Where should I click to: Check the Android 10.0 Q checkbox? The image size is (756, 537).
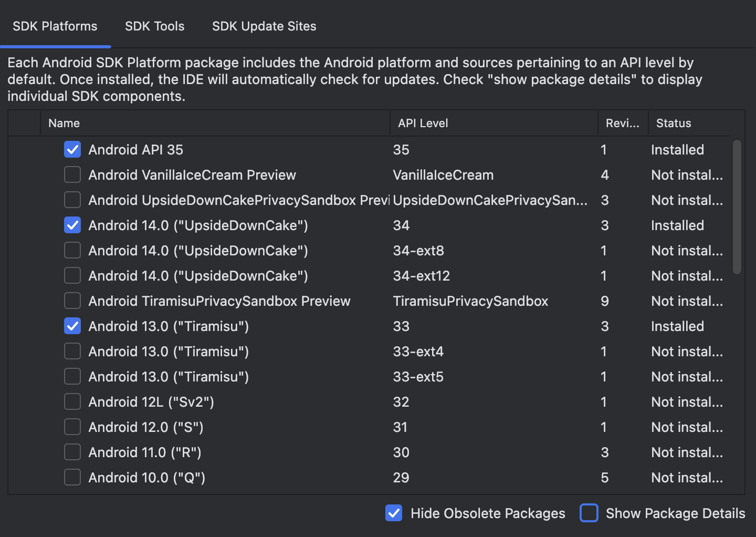[72, 478]
